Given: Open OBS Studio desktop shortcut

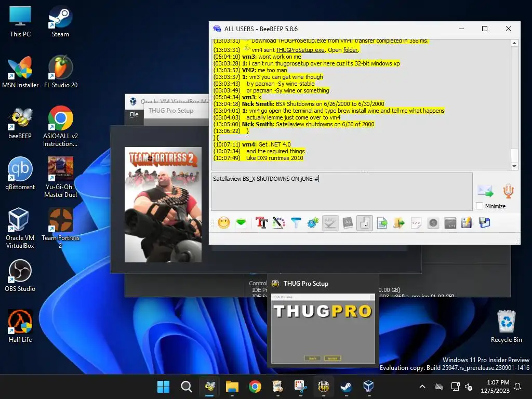Looking at the screenshot, I should coord(20,275).
